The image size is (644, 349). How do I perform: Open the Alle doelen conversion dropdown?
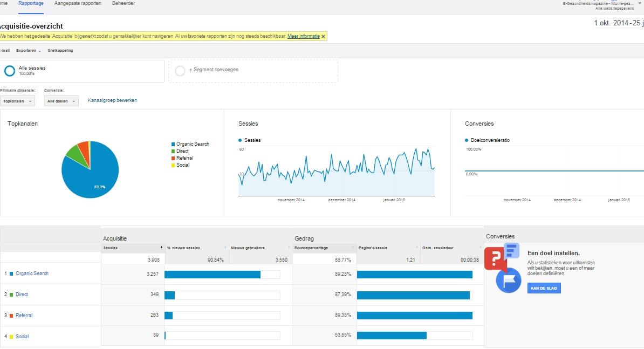click(61, 101)
